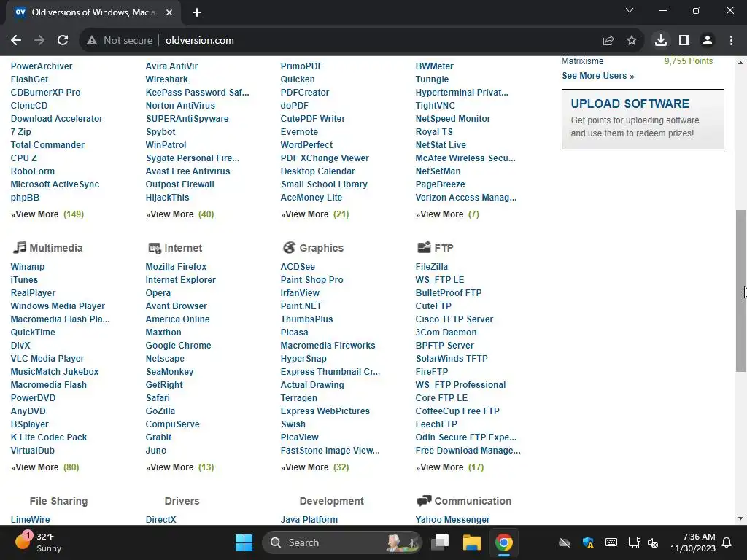
Task: Click the taskbar Search box
Action: coord(341,542)
